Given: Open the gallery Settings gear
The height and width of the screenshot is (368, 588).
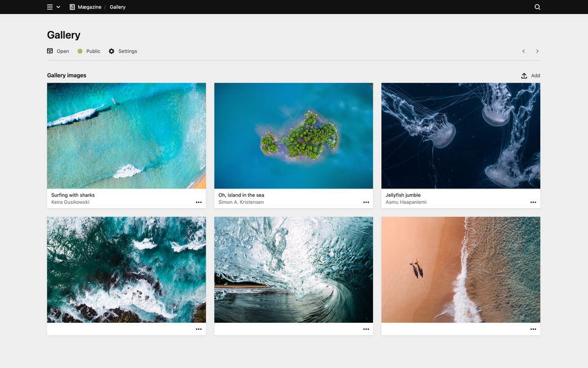Looking at the screenshot, I should point(123,51).
